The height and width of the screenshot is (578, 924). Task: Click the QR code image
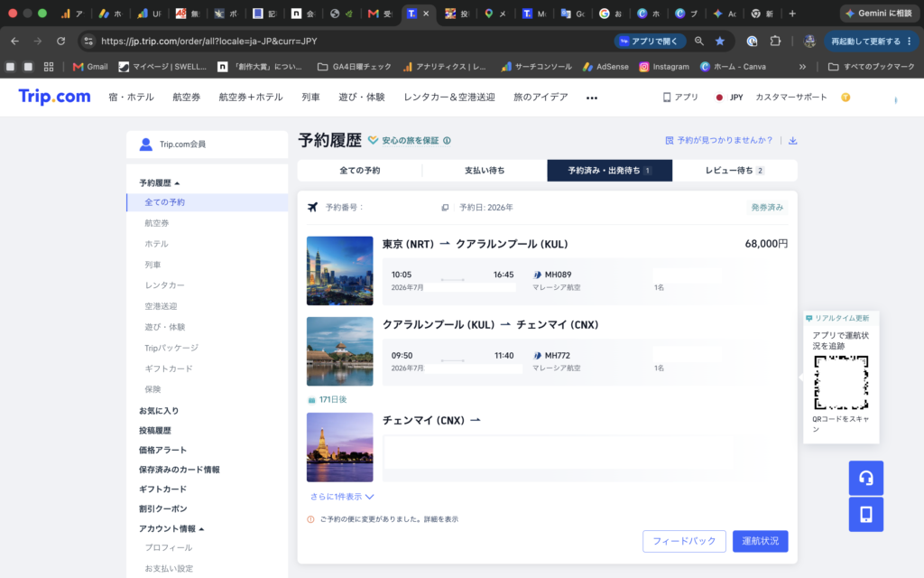pos(841,383)
